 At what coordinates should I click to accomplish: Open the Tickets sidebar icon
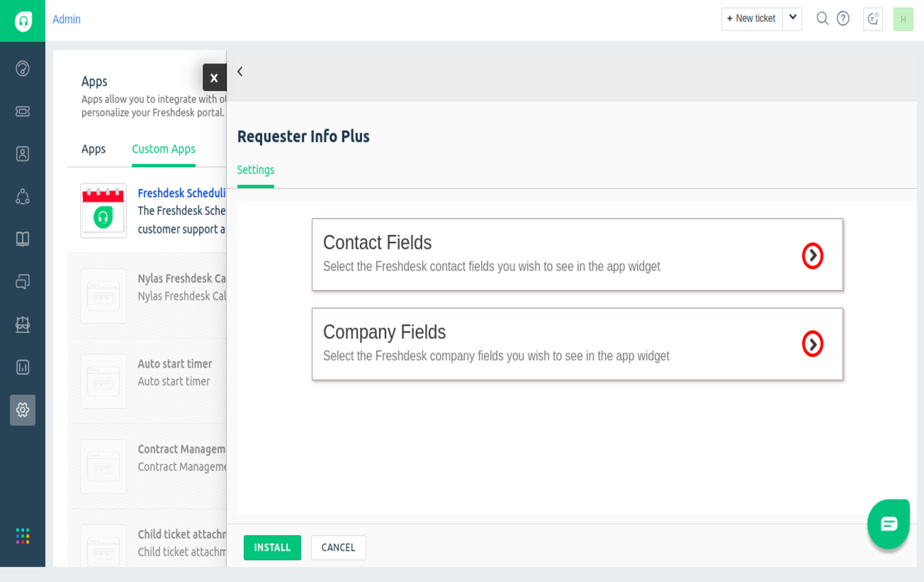23,111
